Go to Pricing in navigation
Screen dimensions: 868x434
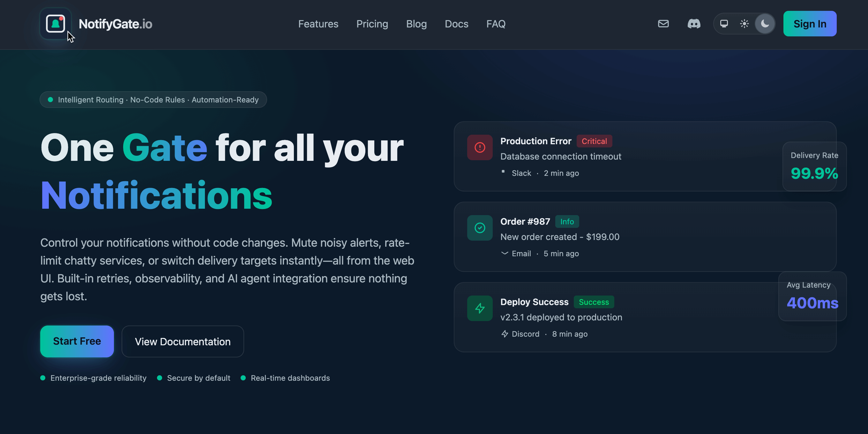(x=372, y=24)
